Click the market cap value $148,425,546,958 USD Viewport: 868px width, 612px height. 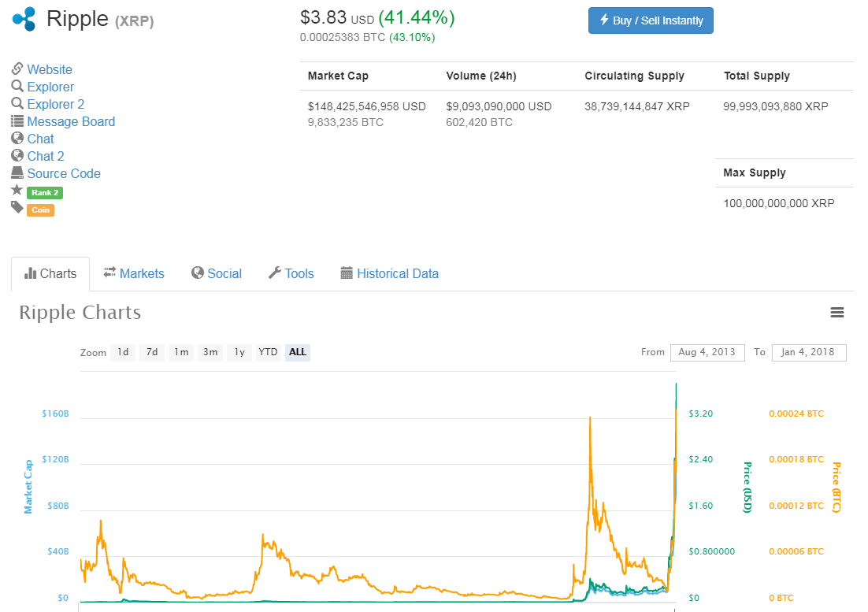367,106
